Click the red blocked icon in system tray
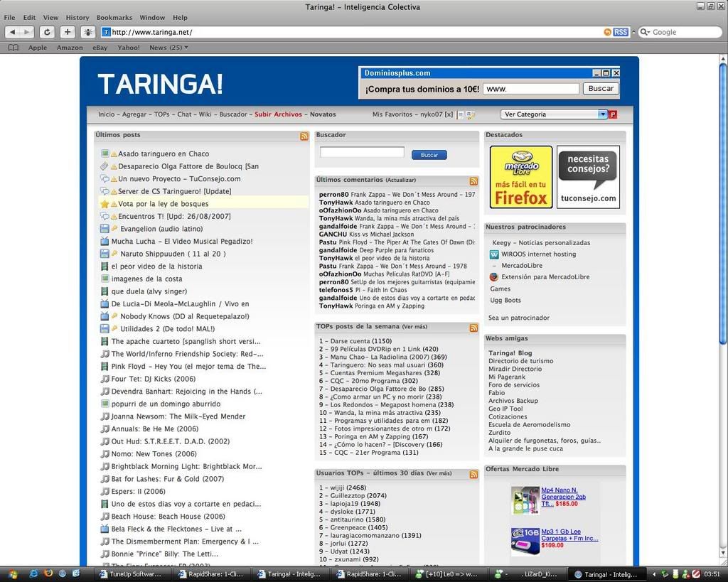728x582 pixels. [696, 574]
